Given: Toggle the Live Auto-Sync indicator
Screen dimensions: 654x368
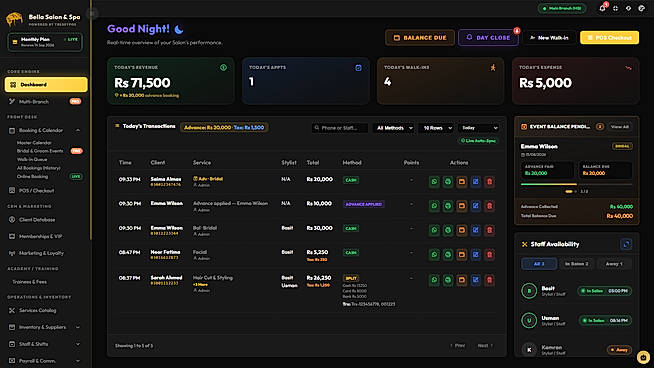Looking at the screenshot, I should pos(478,141).
